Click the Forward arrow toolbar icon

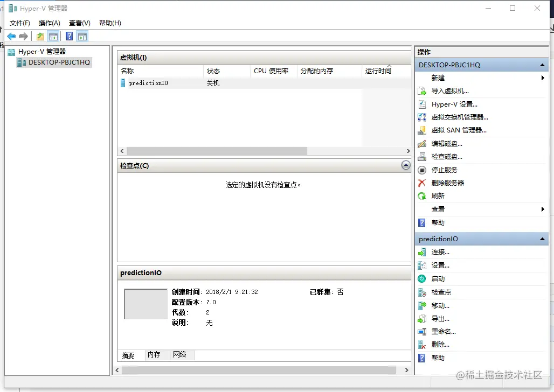(x=24, y=37)
